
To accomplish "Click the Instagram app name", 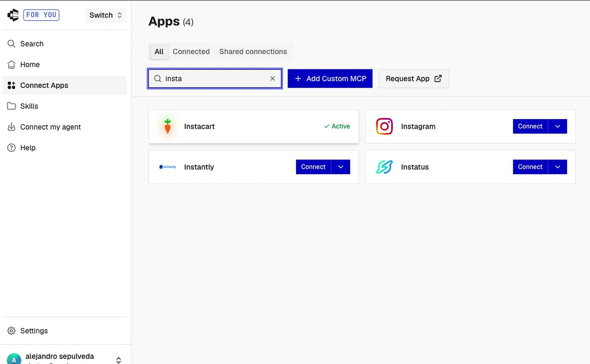I will click(418, 126).
